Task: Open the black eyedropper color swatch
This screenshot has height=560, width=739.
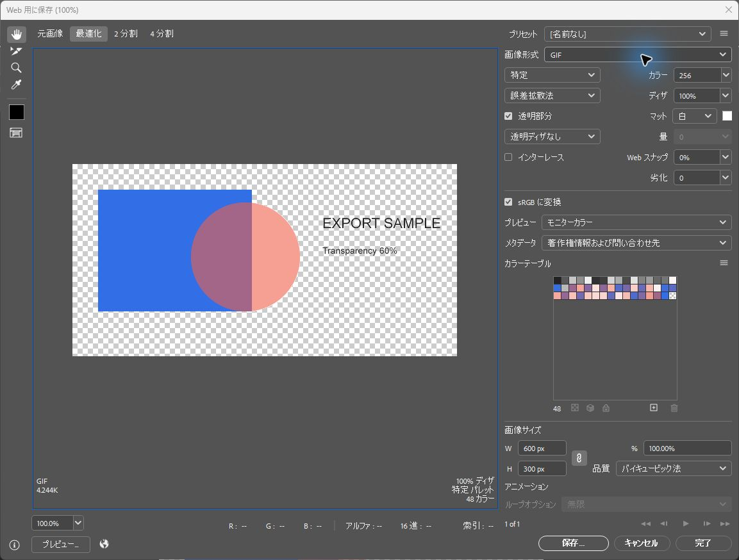Action: point(17,112)
